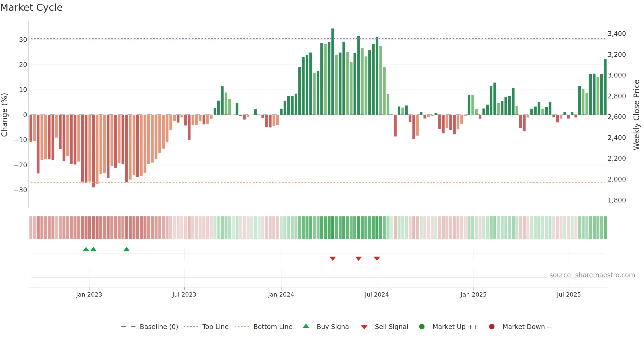This screenshot has height=362, width=644.
Task: Click the green Market Up circle in legend
Action: (422, 327)
